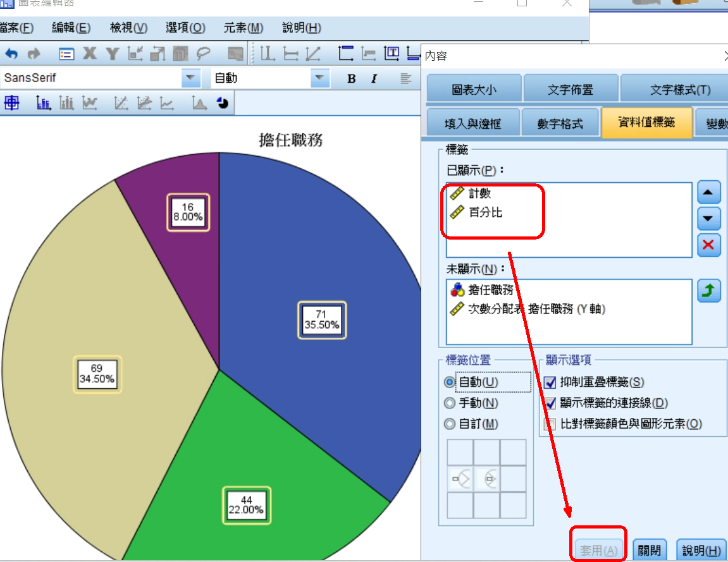Open the SansSerif font dropdown
728x562 pixels.
tap(190, 79)
